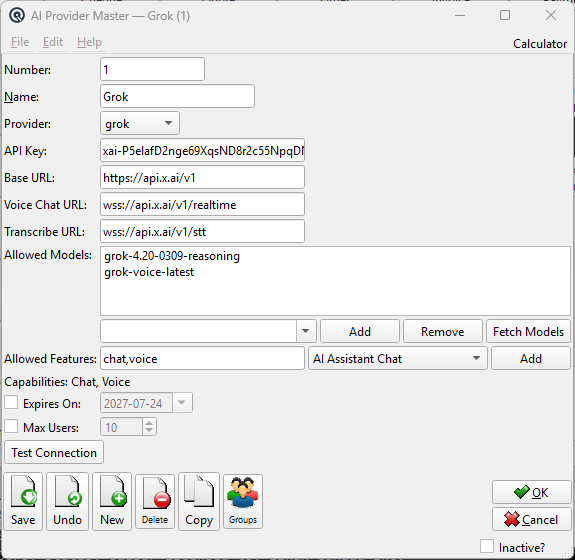Select grok-4.20-0309-reasoning in Allowed Models

(x=172, y=256)
